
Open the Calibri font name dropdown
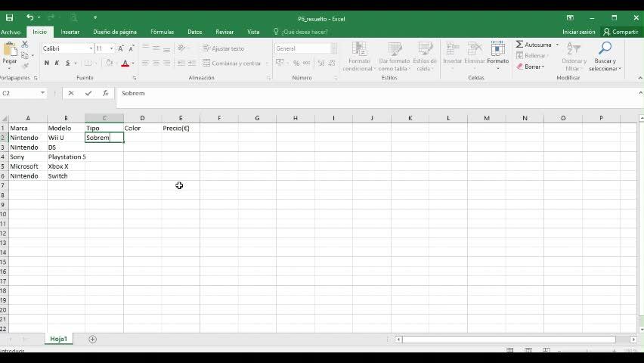coord(91,48)
